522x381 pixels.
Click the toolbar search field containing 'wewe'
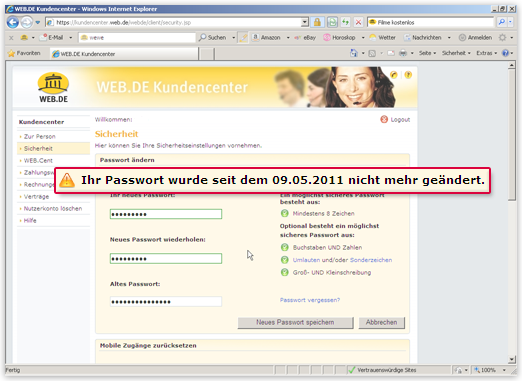pyautogui.click(x=137, y=38)
